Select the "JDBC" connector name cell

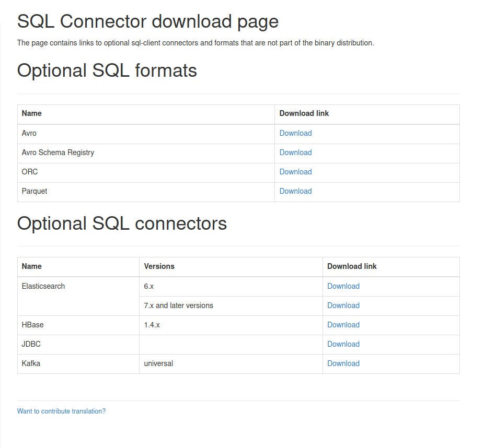point(78,345)
